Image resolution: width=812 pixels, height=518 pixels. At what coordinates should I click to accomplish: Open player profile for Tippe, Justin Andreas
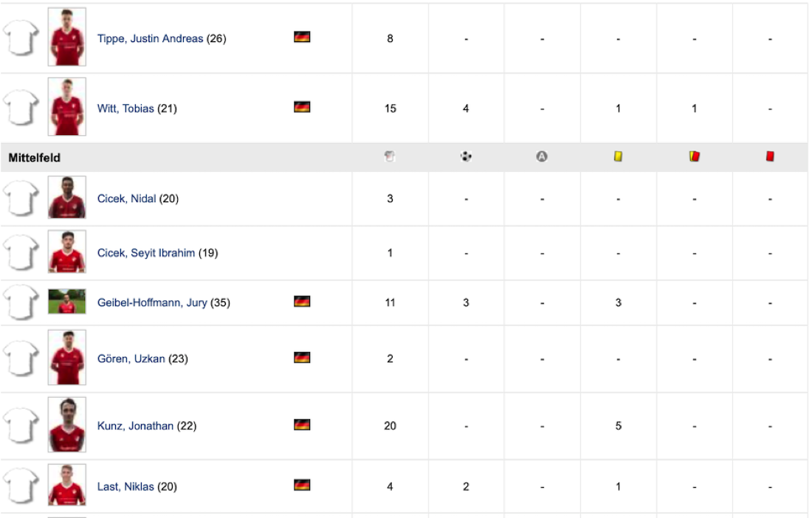pyautogui.click(x=150, y=38)
